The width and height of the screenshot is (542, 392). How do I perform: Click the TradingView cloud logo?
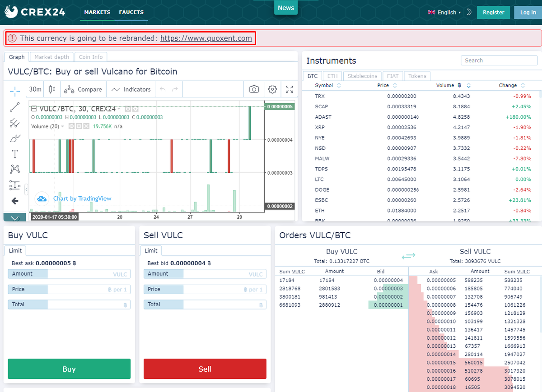pos(42,198)
